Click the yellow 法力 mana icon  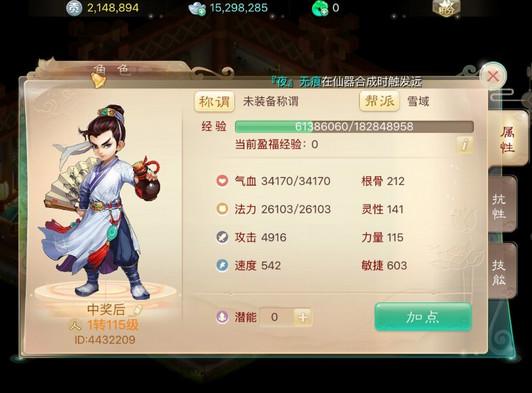click(222, 209)
